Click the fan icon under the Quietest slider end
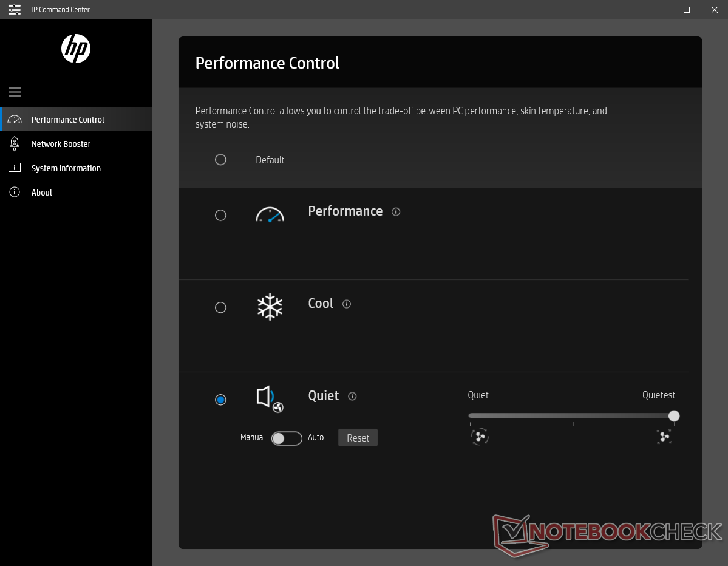This screenshot has width=728, height=566. coord(664,437)
